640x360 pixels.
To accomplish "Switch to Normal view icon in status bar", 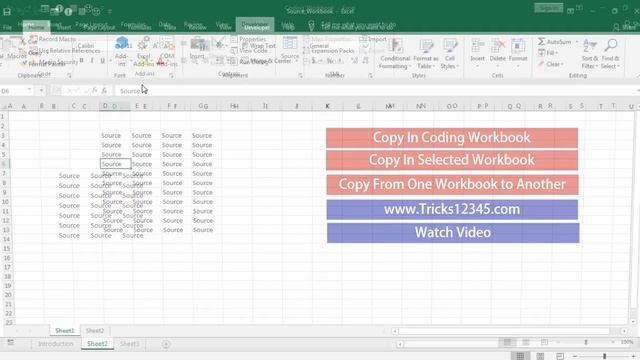I will click(520, 356).
